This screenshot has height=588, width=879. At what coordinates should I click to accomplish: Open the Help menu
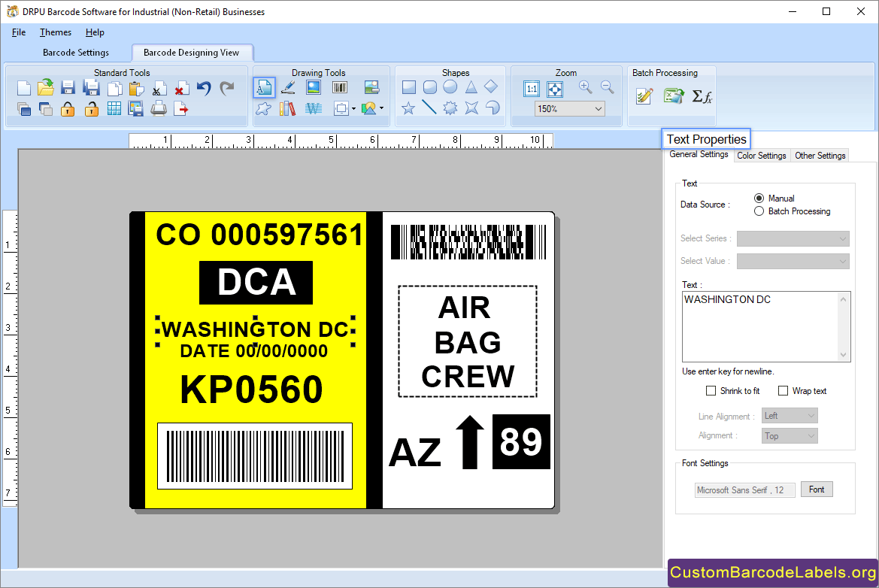coord(95,32)
